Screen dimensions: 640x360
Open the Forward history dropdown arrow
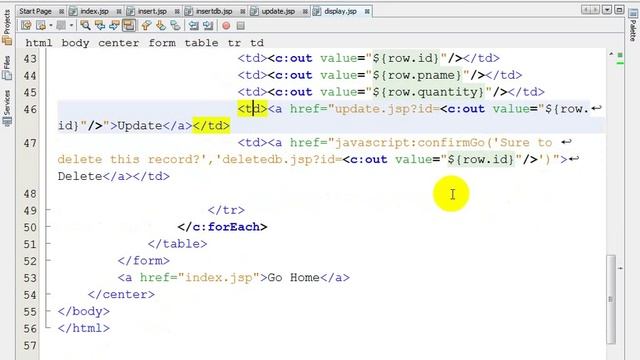(71, 26)
